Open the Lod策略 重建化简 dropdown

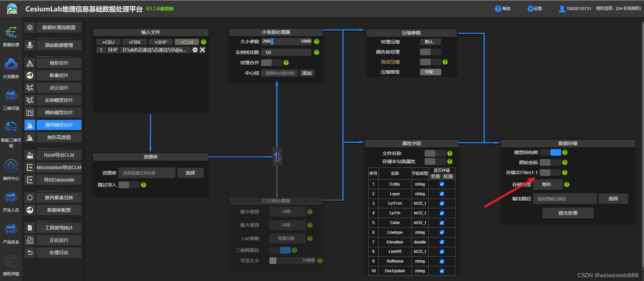coord(287,238)
